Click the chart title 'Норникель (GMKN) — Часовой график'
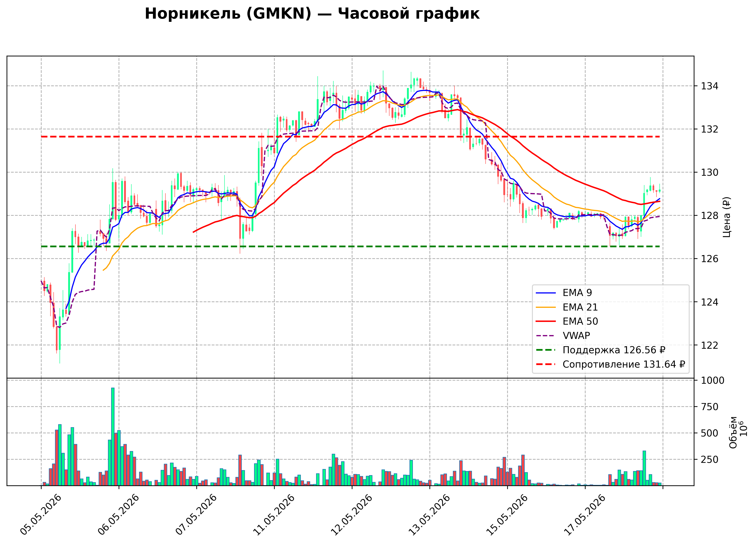This screenshot has width=756, height=544. pyautogui.click(x=312, y=14)
